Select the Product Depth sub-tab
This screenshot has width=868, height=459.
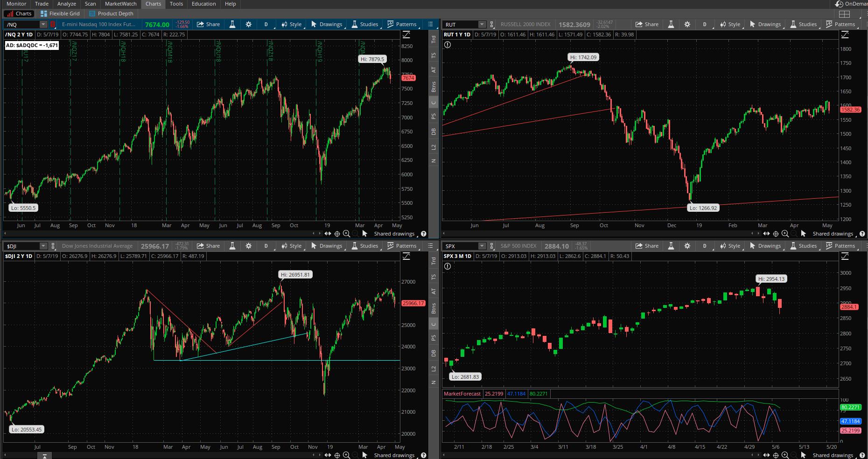[x=111, y=14]
